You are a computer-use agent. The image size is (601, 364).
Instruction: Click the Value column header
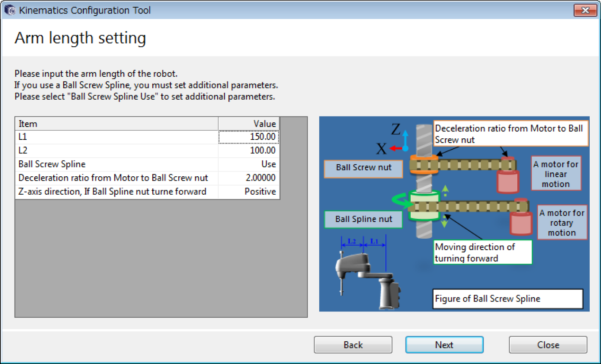[249, 124]
